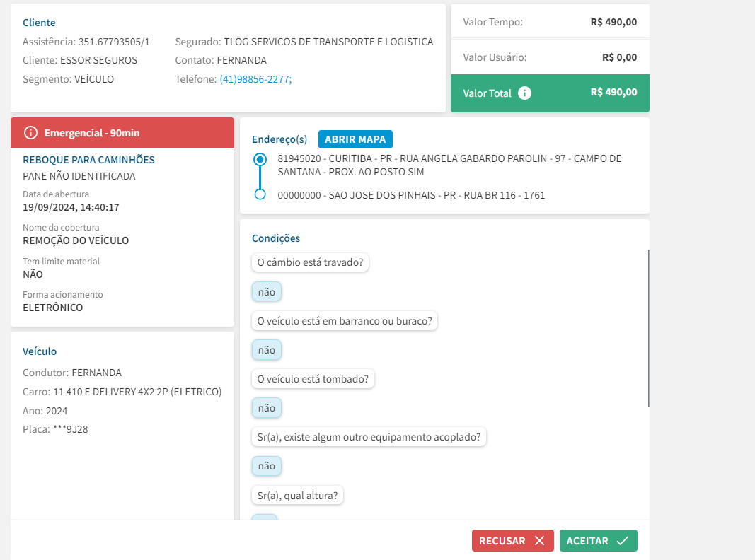Select the hollow destination marker for Sao Jose
Image resolution: width=755 pixels, height=560 pixels.
point(260,194)
